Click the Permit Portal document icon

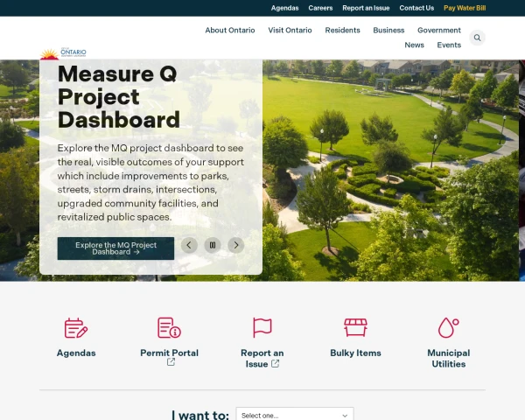169,327
